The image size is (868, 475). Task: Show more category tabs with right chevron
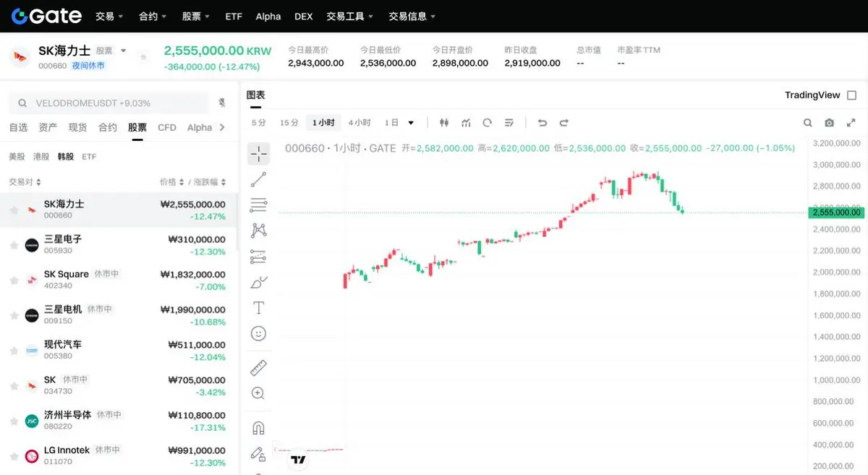pos(221,127)
